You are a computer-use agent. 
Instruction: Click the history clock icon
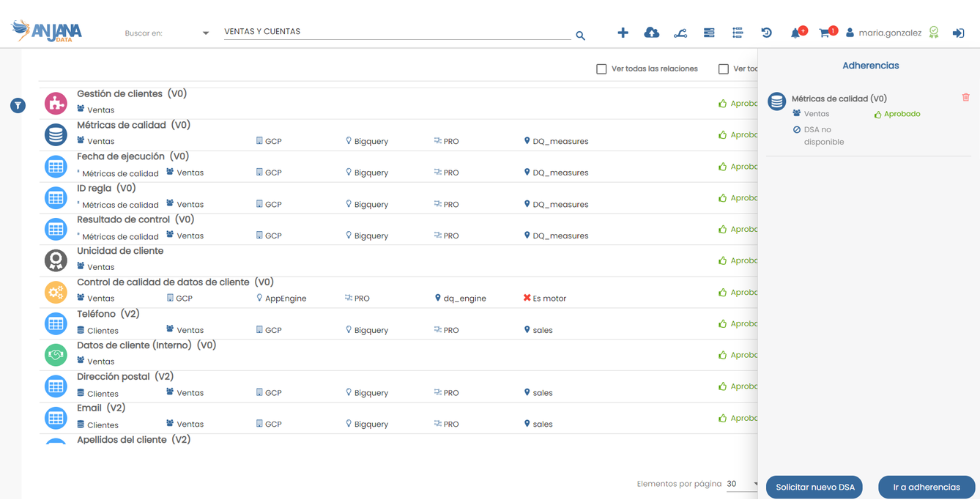pos(766,33)
